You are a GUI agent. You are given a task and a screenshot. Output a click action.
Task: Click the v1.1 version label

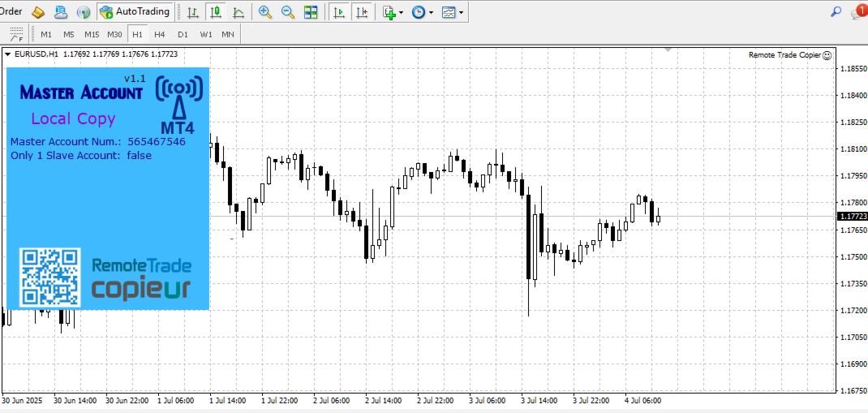point(135,79)
